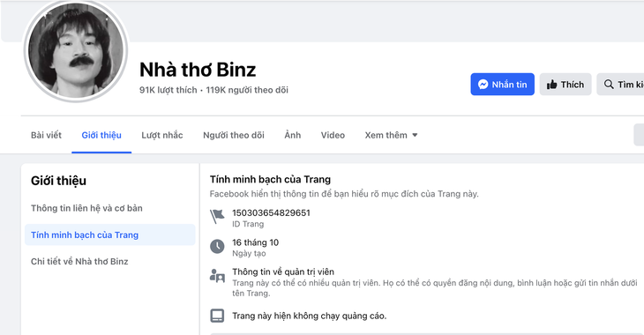Click the Giới thiệu sidebar heading

click(x=59, y=181)
